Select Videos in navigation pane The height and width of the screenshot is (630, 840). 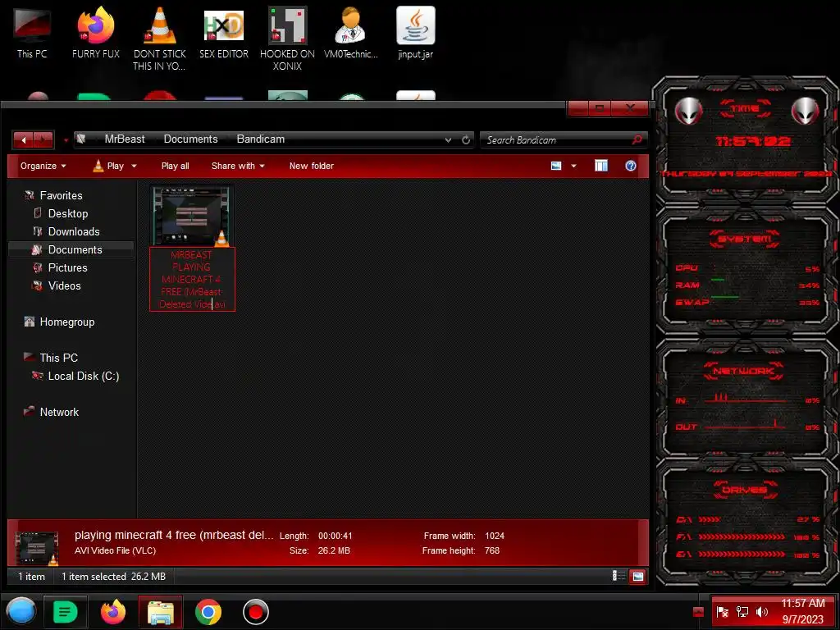(x=57, y=286)
